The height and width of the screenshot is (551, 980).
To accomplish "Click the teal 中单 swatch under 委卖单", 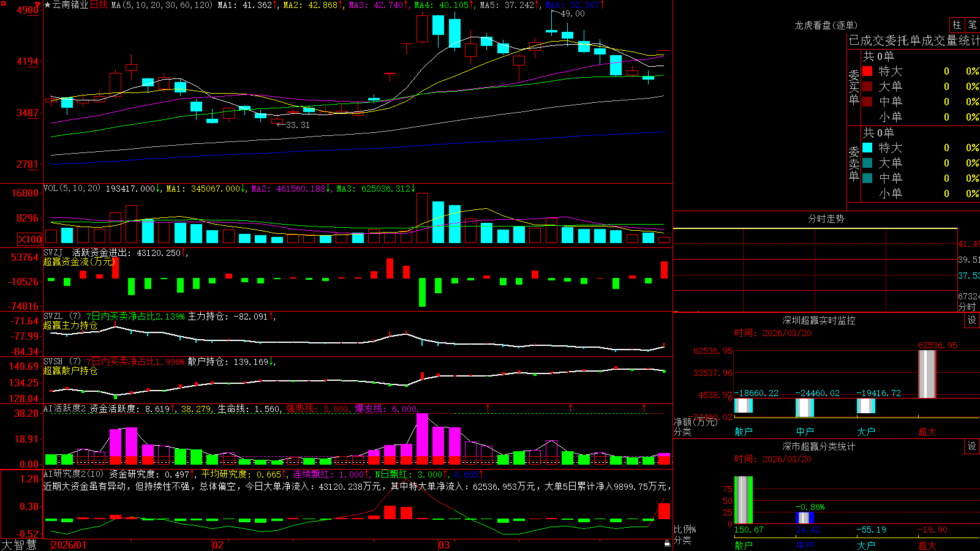I will [867, 178].
